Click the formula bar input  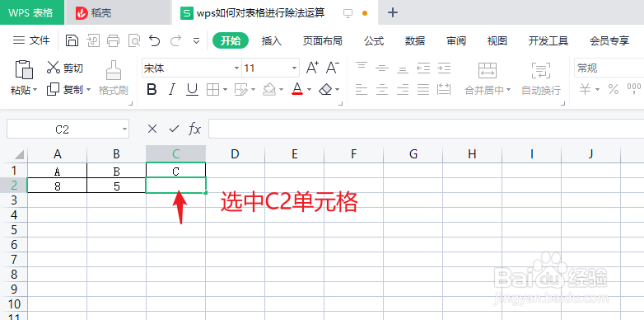[x=427, y=129]
